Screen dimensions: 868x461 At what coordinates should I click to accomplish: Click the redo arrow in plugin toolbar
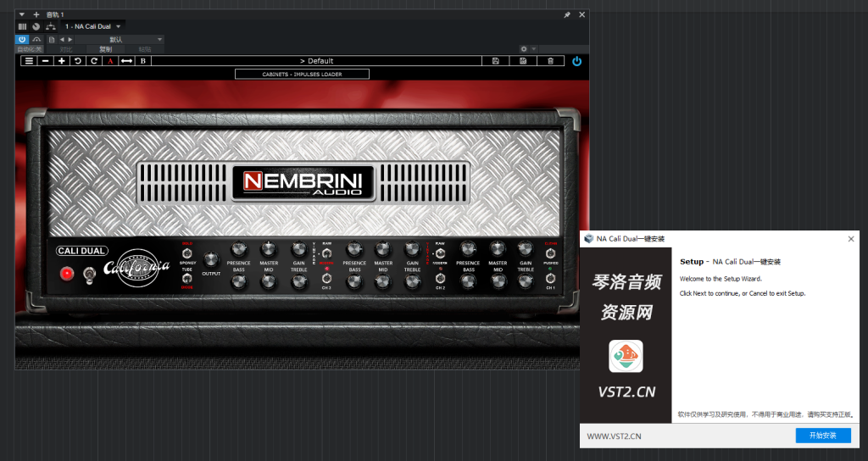coord(93,61)
